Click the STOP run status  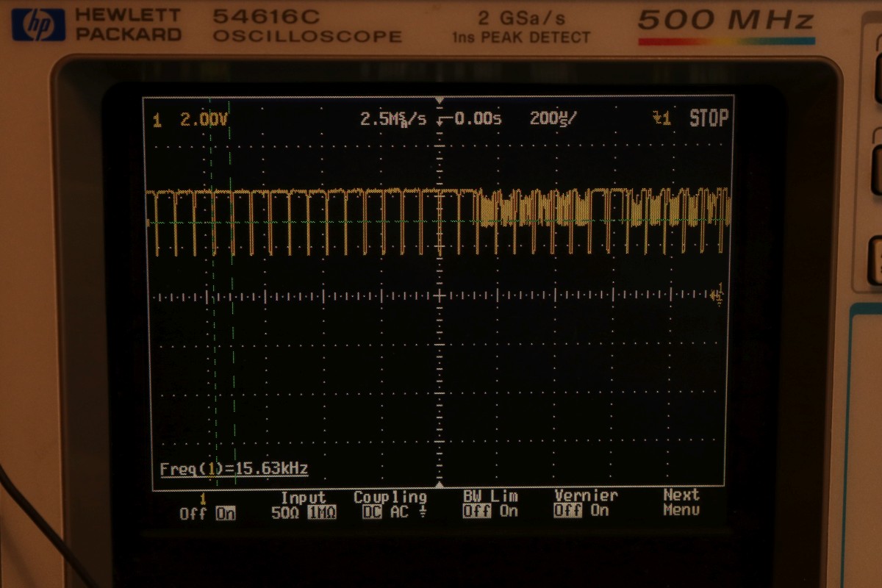pyautogui.click(x=709, y=118)
